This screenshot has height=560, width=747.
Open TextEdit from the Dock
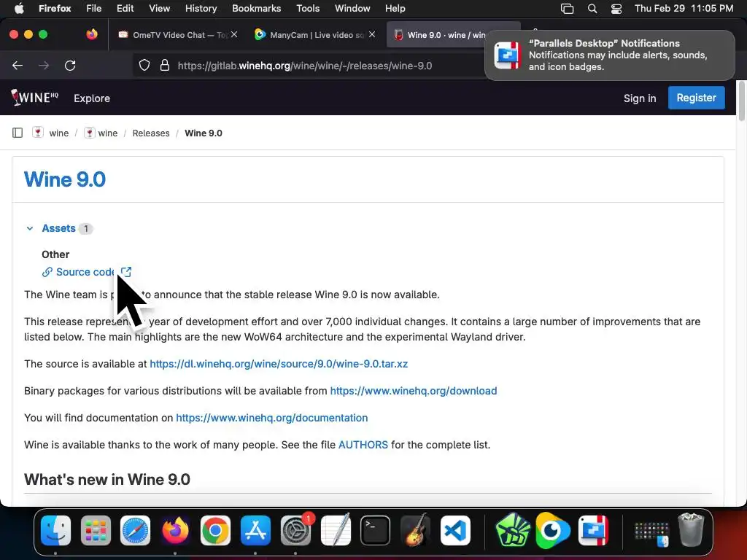click(x=336, y=530)
